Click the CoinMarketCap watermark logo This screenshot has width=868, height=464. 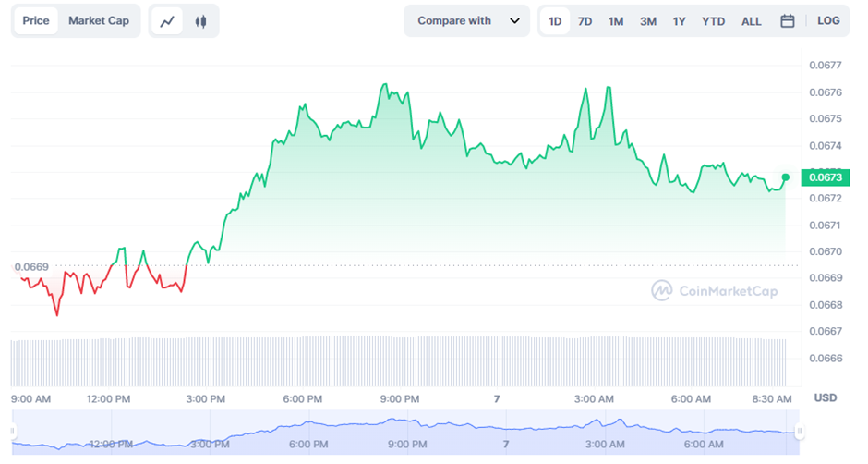714,291
